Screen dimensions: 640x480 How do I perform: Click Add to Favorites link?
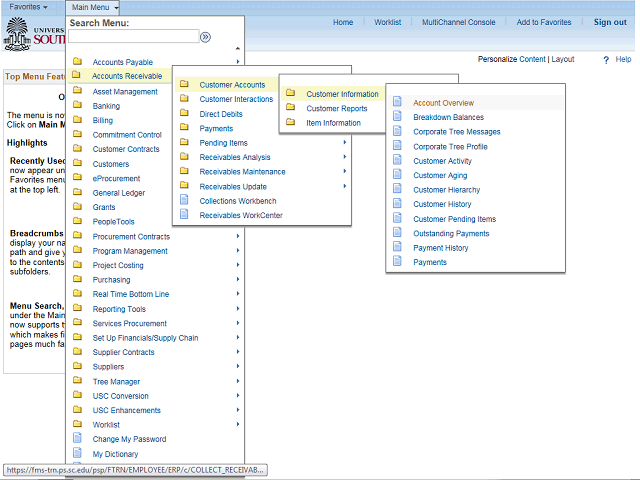click(544, 22)
